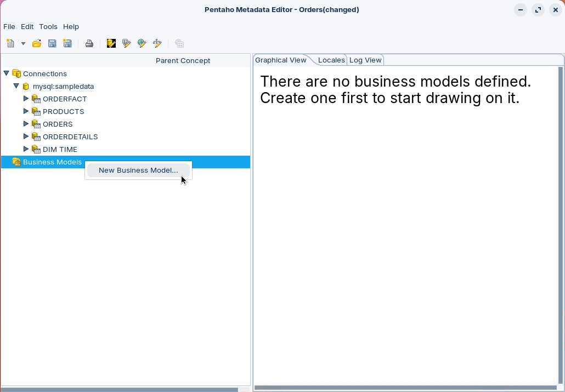The image size is (565, 392).
Task: Switch to the Log View tab
Action: 365,60
